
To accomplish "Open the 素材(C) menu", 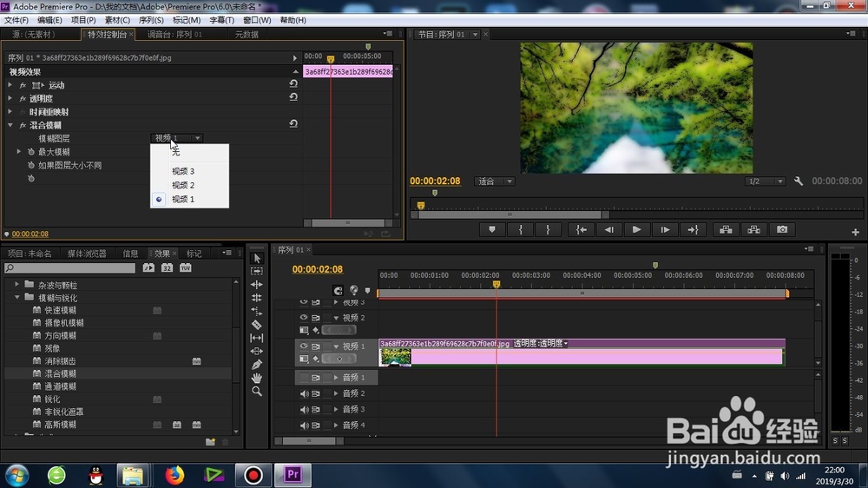I will tap(117, 20).
